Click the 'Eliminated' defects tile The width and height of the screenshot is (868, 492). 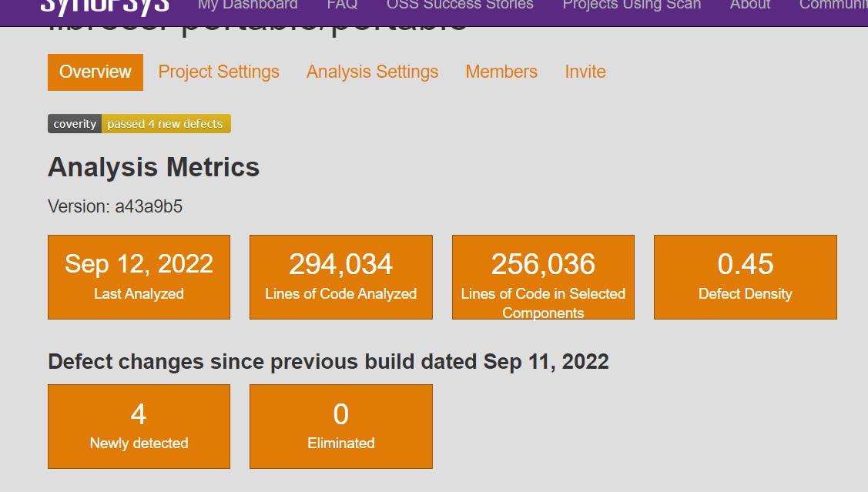[x=340, y=426]
